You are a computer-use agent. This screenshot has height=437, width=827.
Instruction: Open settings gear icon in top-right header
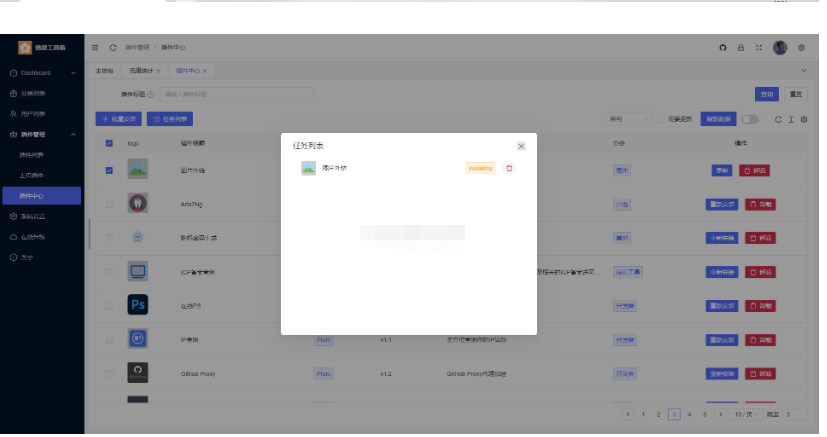(802, 47)
